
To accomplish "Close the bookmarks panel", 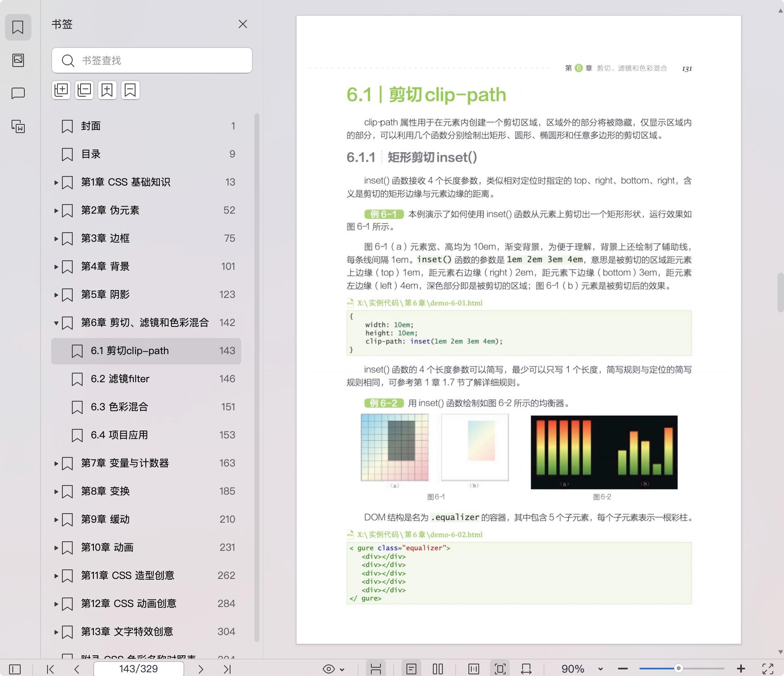I will 243,24.
